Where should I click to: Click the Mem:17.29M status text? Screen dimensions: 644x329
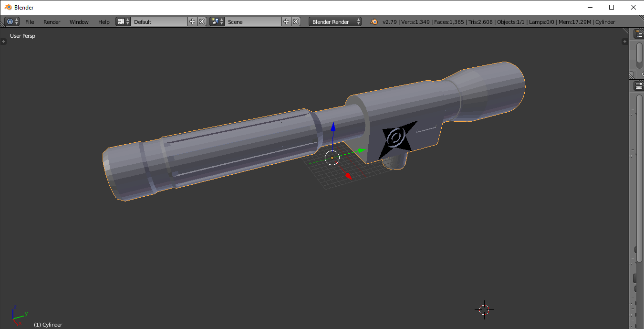[x=575, y=22]
